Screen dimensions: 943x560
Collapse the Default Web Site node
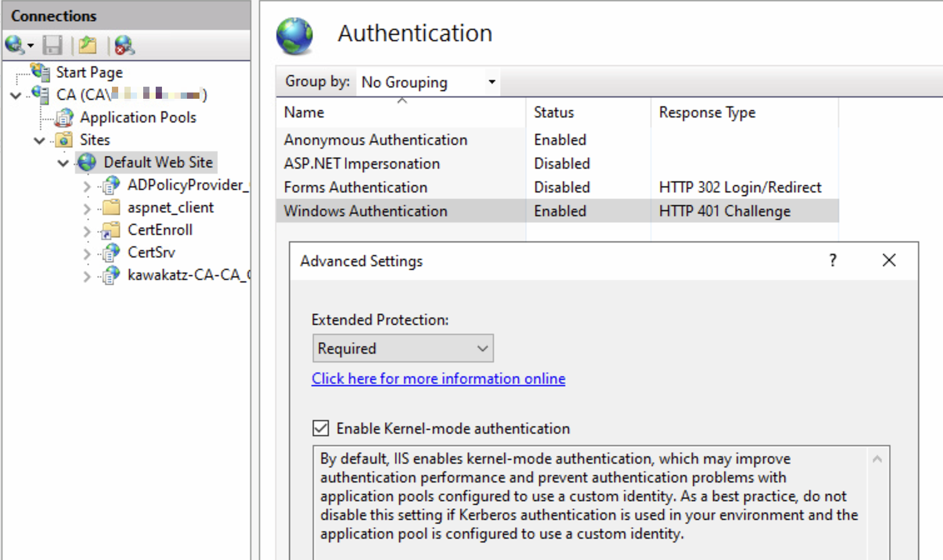coord(63,163)
